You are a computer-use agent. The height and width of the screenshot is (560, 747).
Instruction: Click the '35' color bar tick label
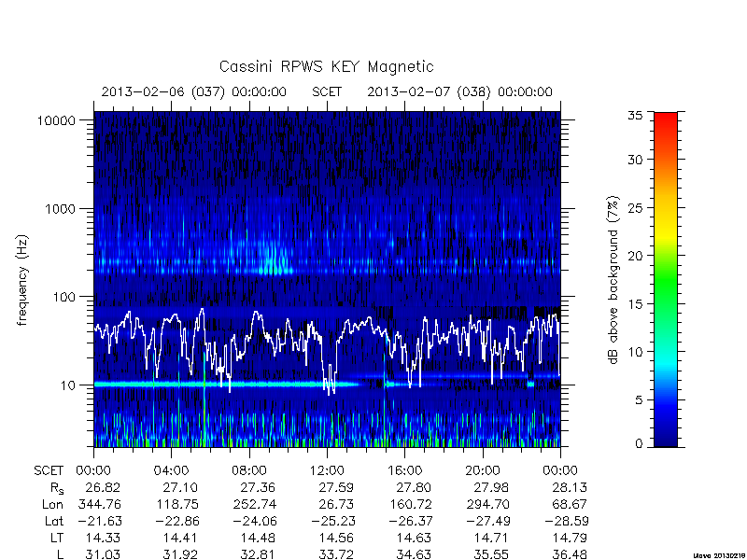tap(635, 116)
